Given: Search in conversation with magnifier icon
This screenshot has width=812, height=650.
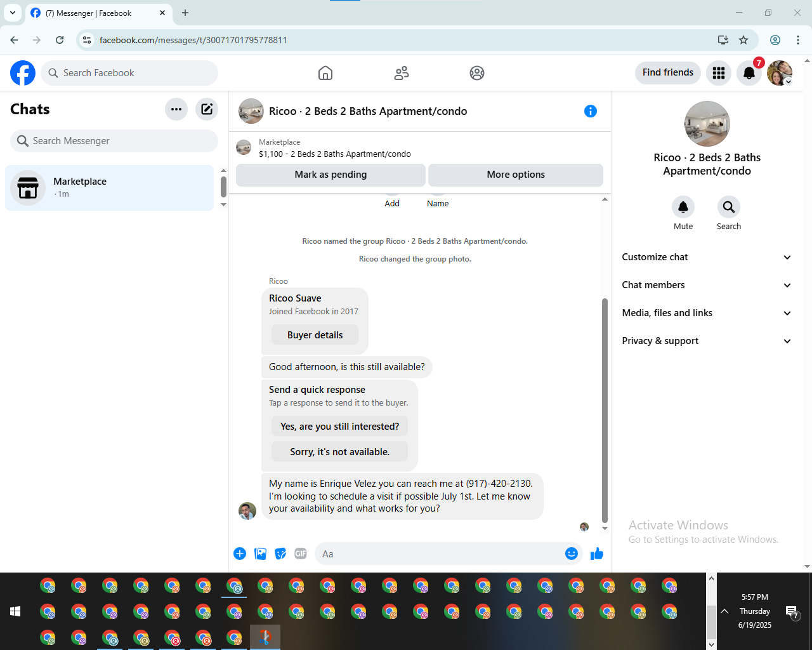Looking at the screenshot, I should point(729,207).
